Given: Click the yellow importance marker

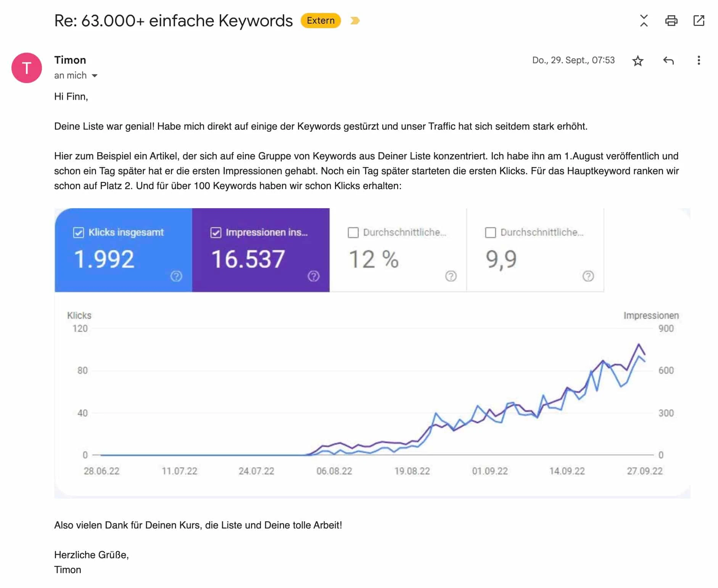Looking at the screenshot, I should pyautogui.click(x=355, y=21).
